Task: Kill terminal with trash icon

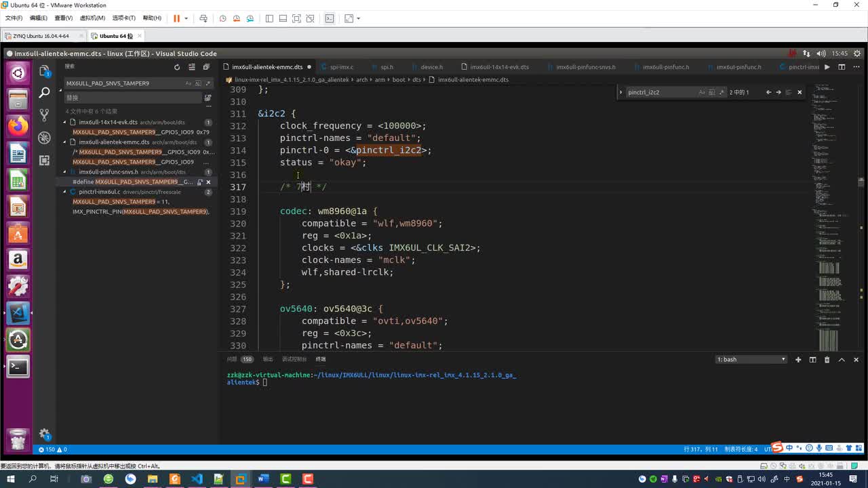Action: pyautogui.click(x=827, y=359)
